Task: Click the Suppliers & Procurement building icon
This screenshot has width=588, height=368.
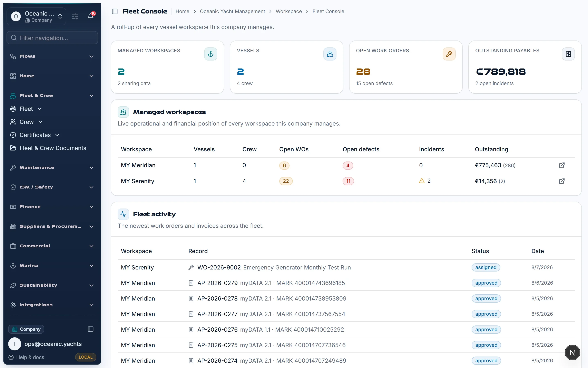Action: pos(13,226)
